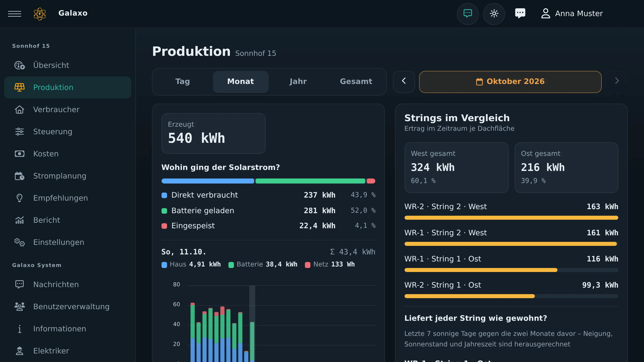Click the blue Direkt verbraucht swatch
The image size is (644, 362).
(x=164, y=195)
